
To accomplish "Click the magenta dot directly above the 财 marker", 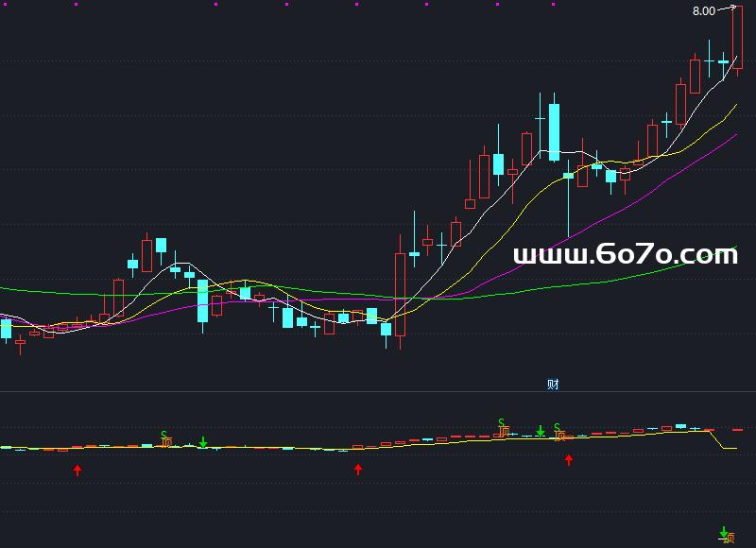I will [x=553, y=5].
